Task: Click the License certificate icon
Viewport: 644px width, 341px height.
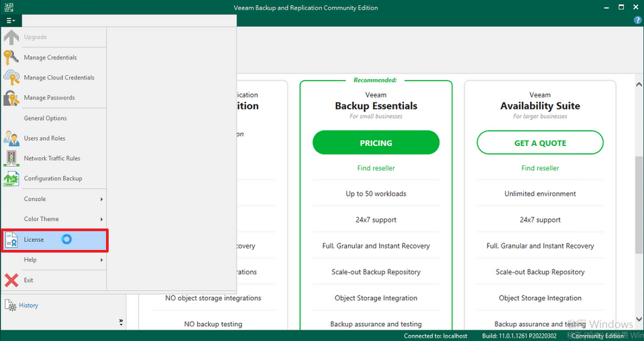Action: pyautogui.click(x=11, y=240)
